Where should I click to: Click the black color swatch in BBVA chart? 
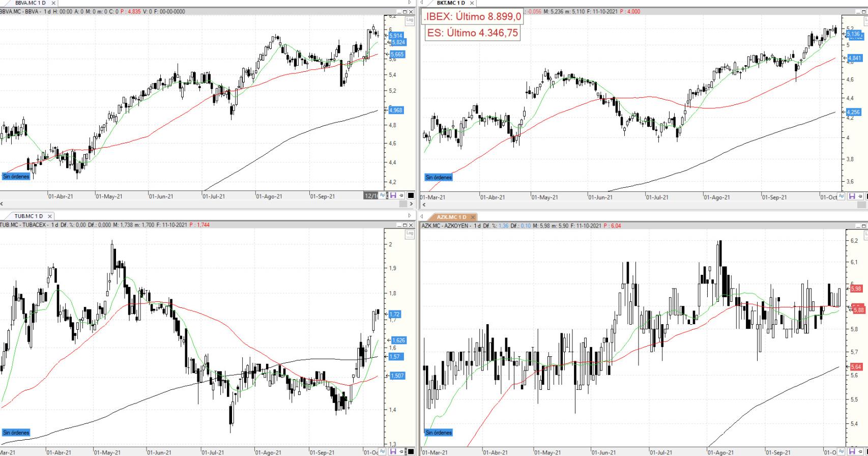point(411,196)
